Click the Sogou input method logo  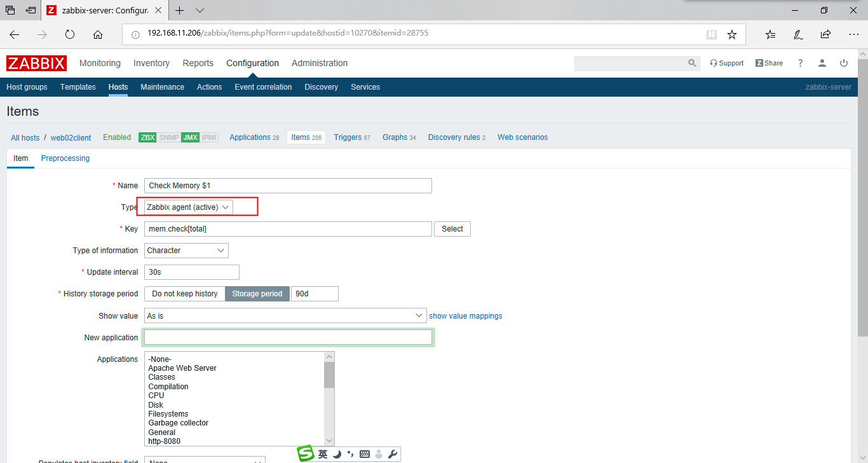click(x=306, y=453)
